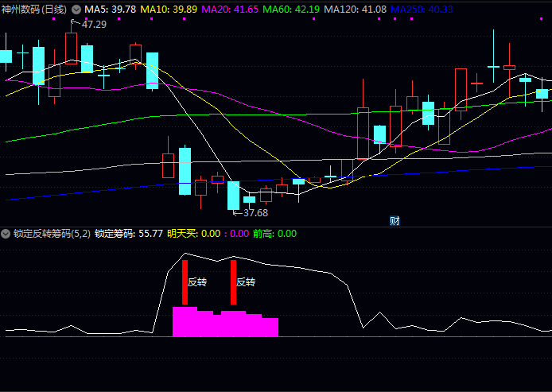Click the 前高: 0.00 value
Screen dimensions: 552x392
(x=275, y=234)
